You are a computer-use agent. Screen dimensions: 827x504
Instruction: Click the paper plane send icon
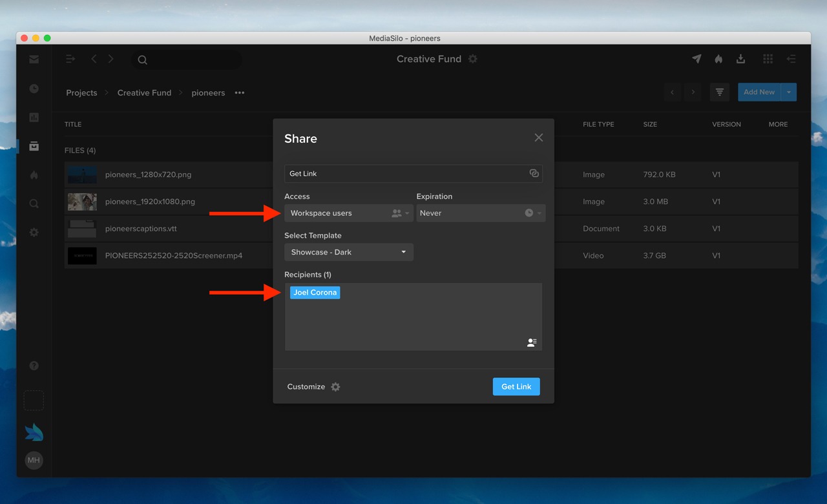pos(696,59)
